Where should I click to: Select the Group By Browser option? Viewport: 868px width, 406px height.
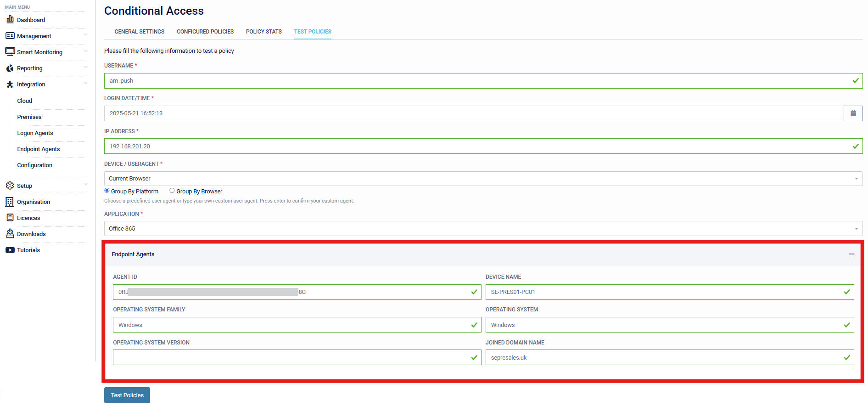click(x=172, y=191)
